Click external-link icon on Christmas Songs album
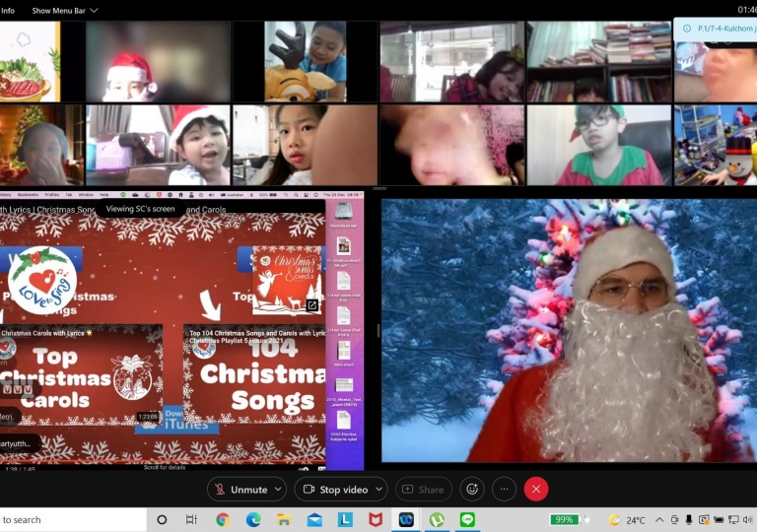 312,305
